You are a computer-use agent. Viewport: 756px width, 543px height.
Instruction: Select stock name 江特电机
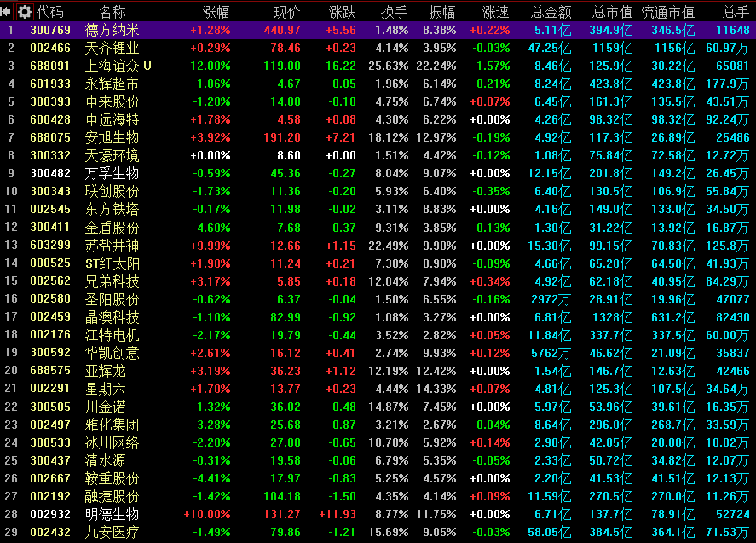[x=112, y=335]
